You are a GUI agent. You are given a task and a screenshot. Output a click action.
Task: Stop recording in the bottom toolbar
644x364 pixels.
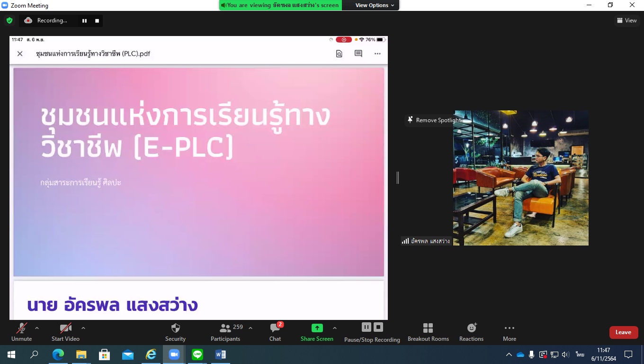click(378, 327)
